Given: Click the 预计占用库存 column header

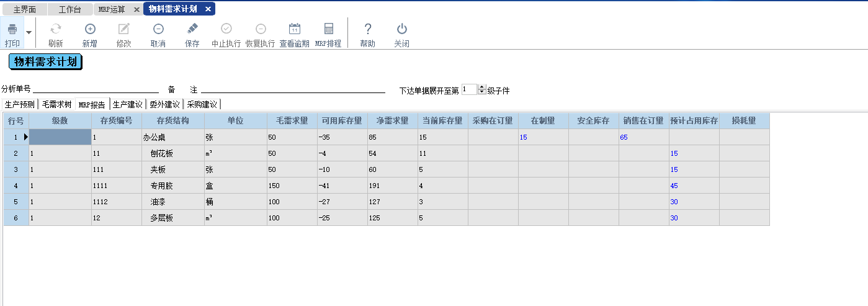Looking at the screenshot, I should pos(694,120).
